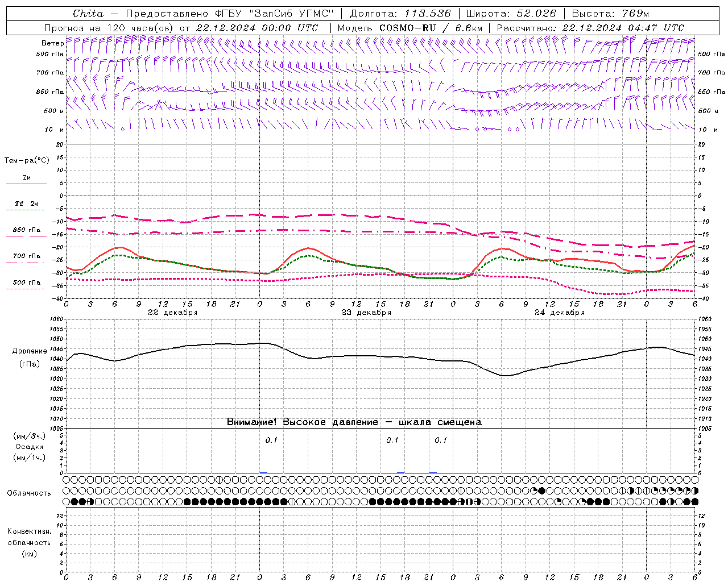Click the '2м' temperature legend line sample
The image size is (728, 582).
click(x=26, y=184)
